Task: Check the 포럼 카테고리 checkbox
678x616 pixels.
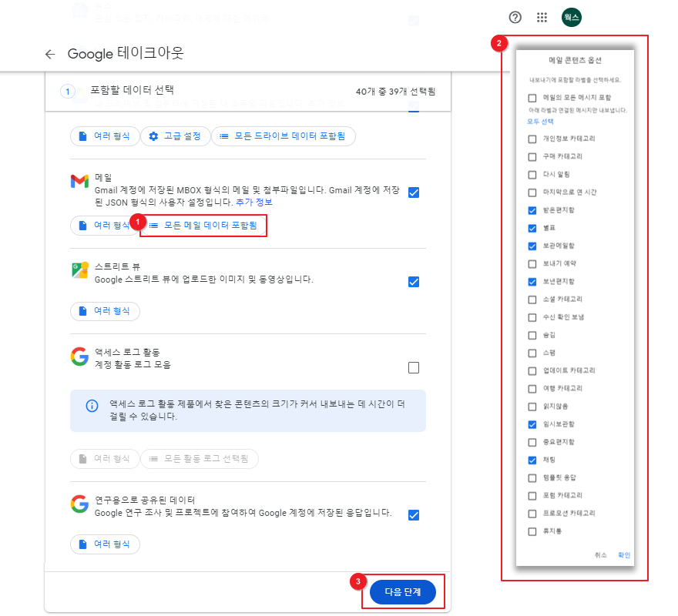Action: pyautogui.click(x=532, y=496)
